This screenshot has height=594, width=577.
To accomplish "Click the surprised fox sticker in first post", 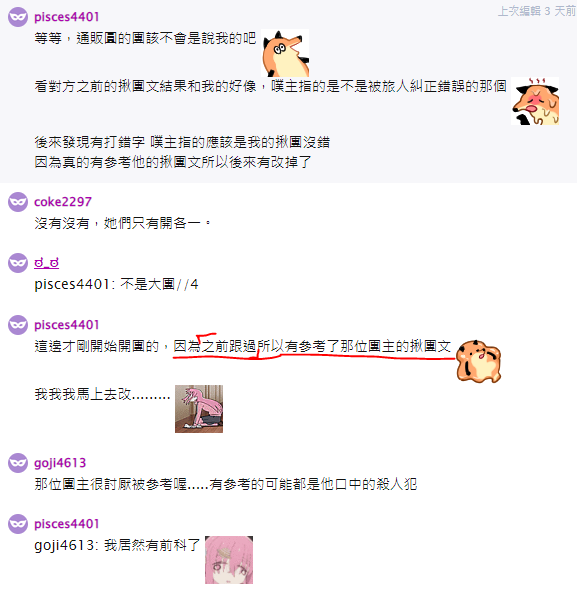I will tap(285, 53).
